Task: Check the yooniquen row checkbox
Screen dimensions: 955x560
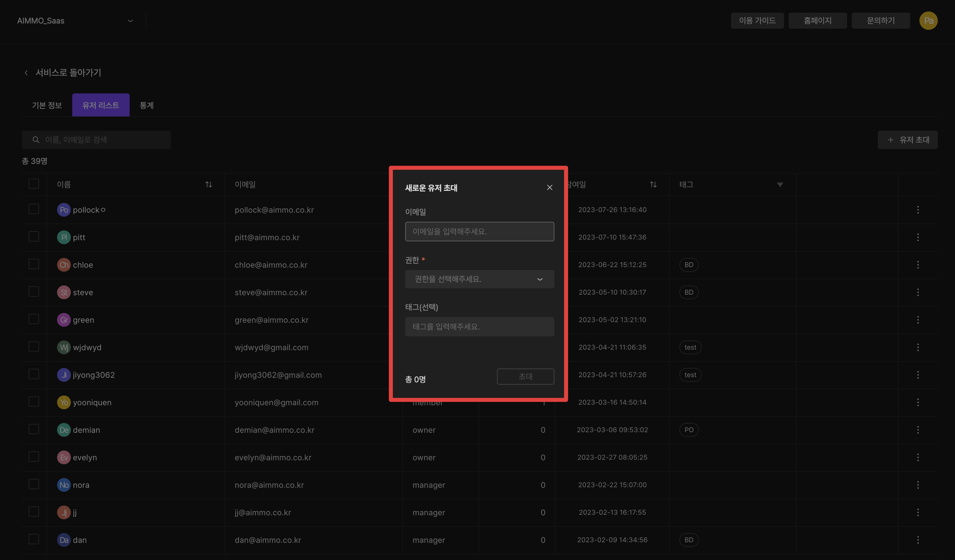Action: pos(34,402)
